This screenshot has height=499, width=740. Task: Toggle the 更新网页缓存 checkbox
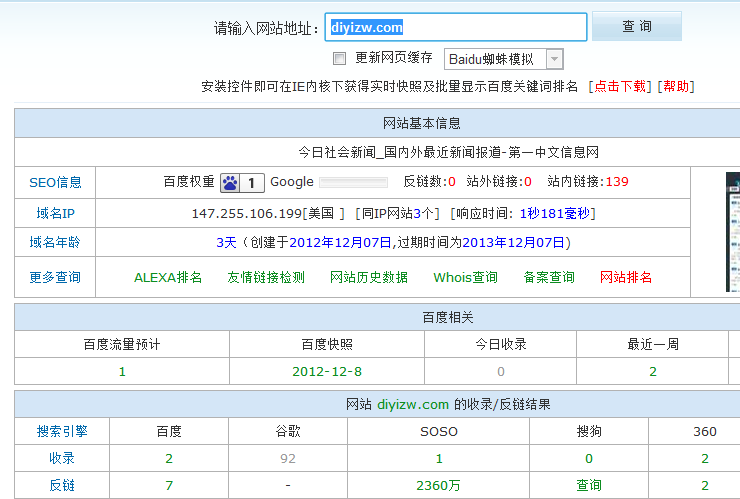(339, 59)
